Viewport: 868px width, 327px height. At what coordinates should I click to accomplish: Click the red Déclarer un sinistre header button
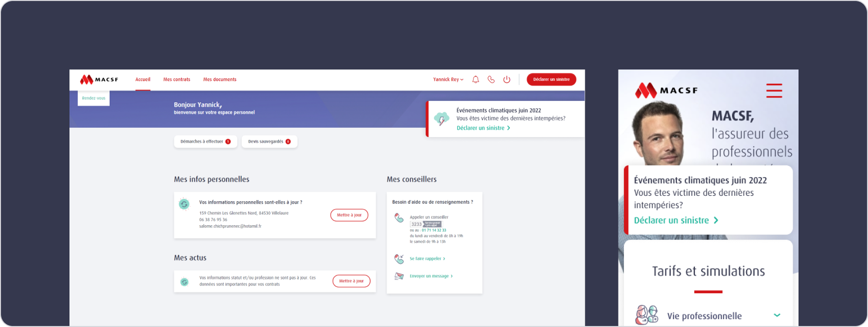click(551, 79)
